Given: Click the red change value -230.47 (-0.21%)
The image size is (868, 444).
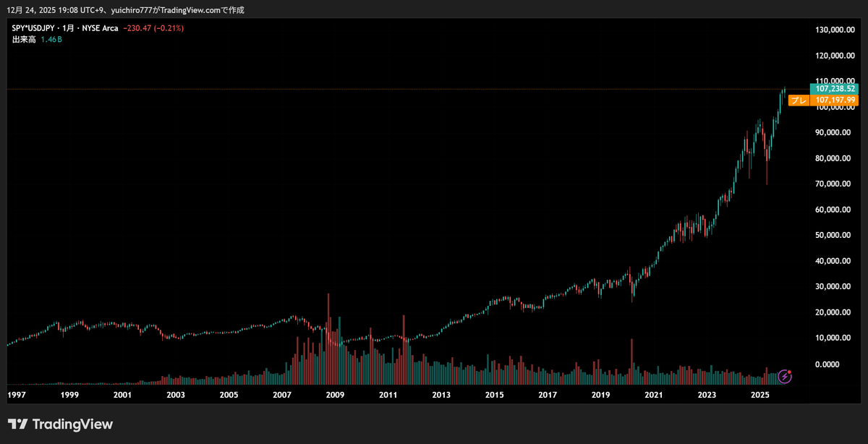Looking at the screenshot, I should click(153, 27).
